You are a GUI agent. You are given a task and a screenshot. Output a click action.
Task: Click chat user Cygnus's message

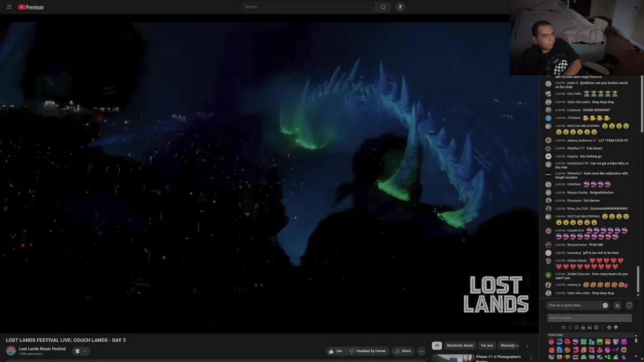tap(591, 156)
